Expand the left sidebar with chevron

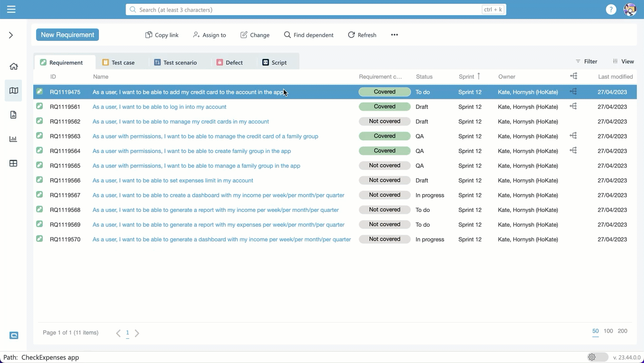[11, 35]
